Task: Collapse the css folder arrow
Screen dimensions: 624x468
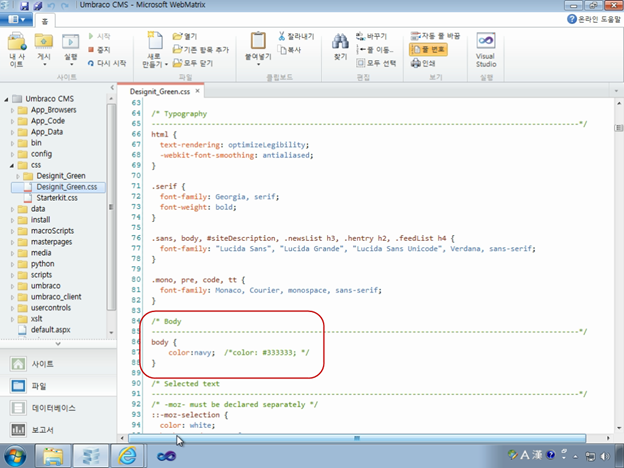Action: point(12,165)
